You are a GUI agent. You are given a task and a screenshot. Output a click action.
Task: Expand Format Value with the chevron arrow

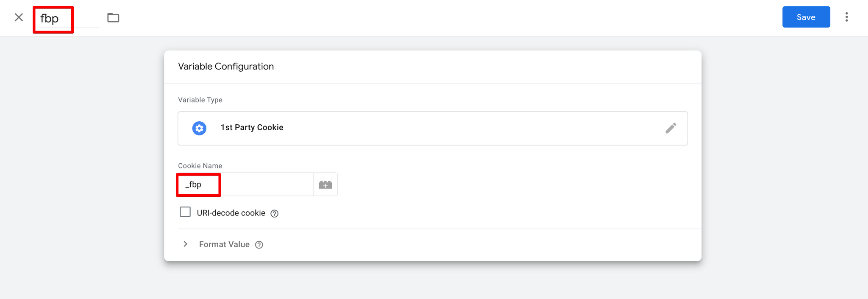click(x=185, y=244)
